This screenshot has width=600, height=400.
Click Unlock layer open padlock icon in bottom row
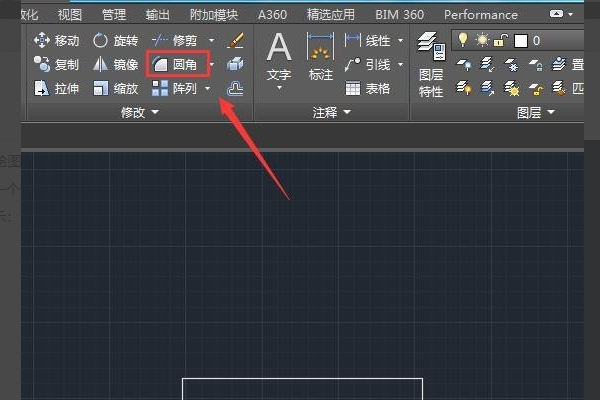point(535,89)
